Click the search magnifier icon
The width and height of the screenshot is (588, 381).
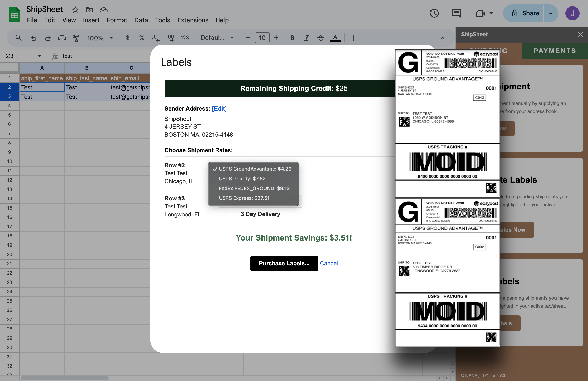click(x=19, y=38)
